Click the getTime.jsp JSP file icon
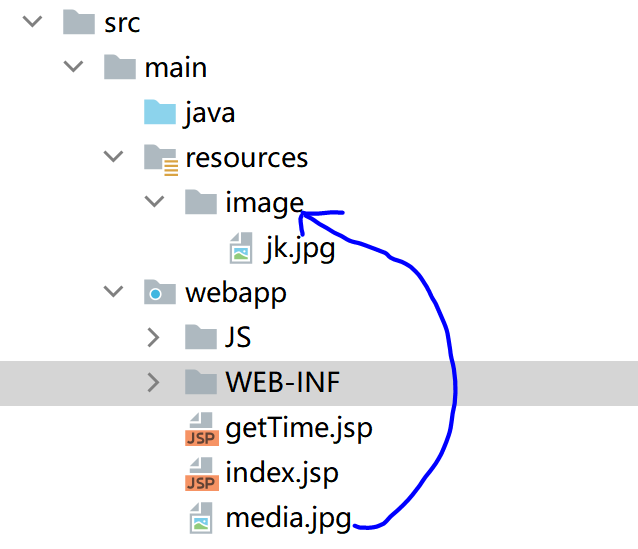638x549 pixels. click(202, 429)
